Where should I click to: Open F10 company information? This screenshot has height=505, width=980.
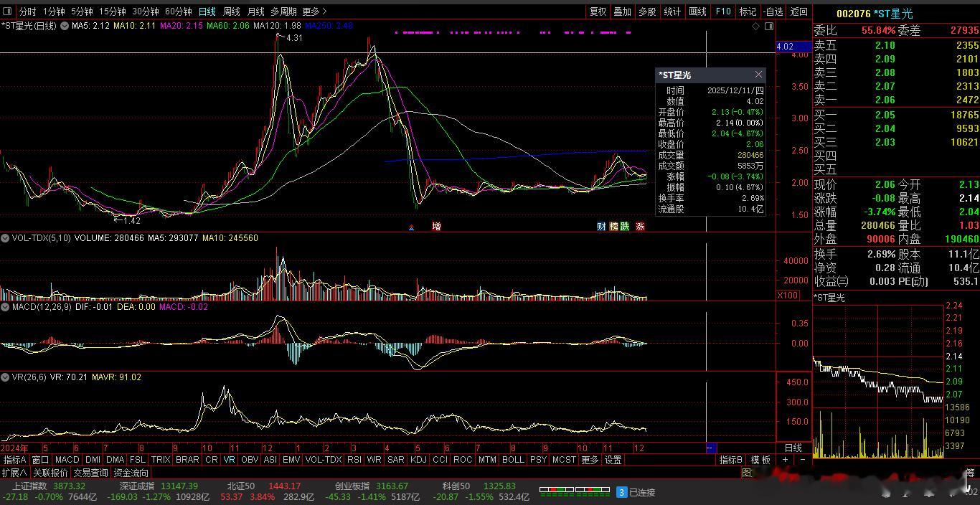pyautogui.click(x=723, y=11)
